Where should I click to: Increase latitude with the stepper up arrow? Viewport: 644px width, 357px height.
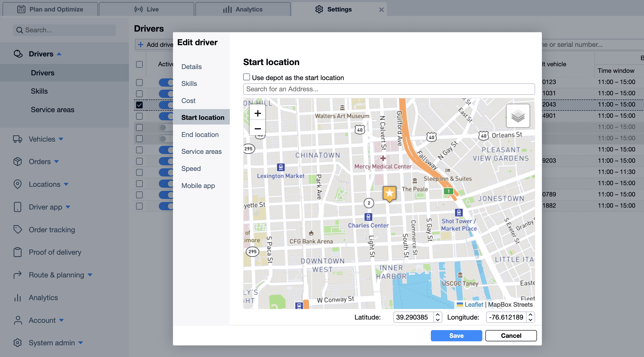438,315
